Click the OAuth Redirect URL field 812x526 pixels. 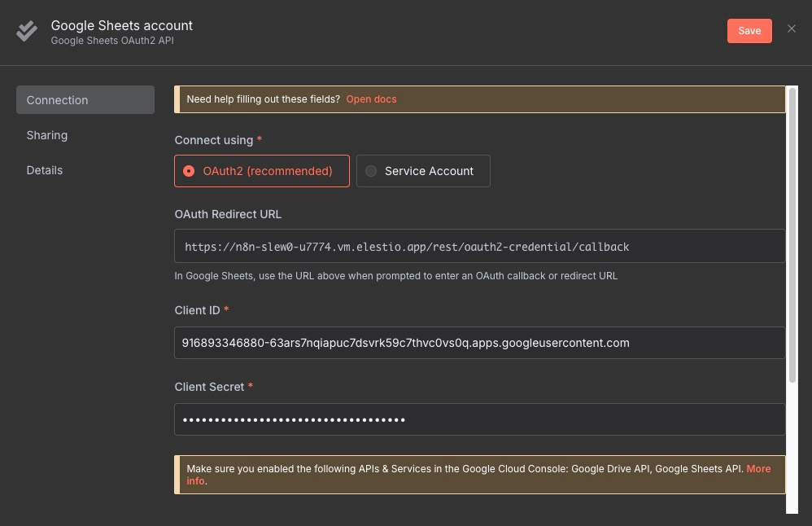click(x=479, y=246)
